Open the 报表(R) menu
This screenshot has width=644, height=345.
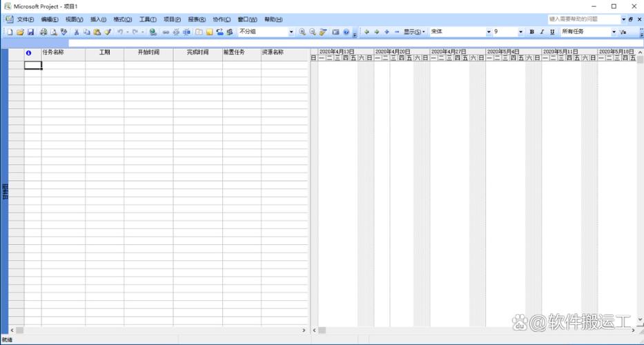tap(197, 19)
